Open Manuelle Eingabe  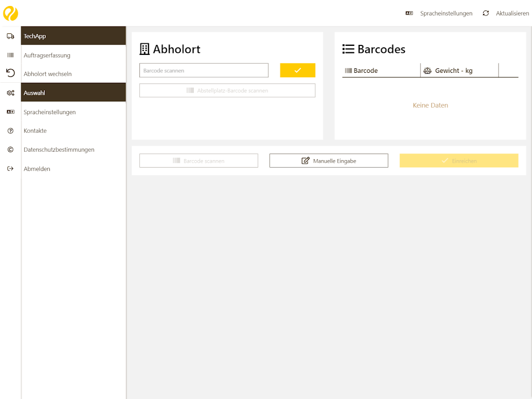pyautogui.click(x=329, y=161)
